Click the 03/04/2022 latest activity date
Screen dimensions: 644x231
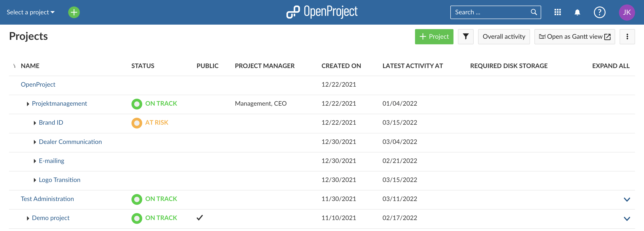click(400, 142)
